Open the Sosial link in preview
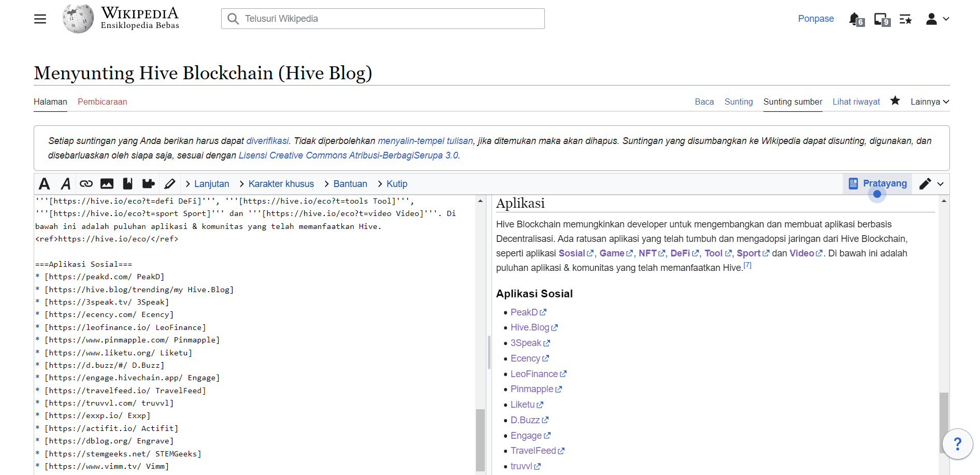Screen dimensions: 980x475 (x=576, y=253)
